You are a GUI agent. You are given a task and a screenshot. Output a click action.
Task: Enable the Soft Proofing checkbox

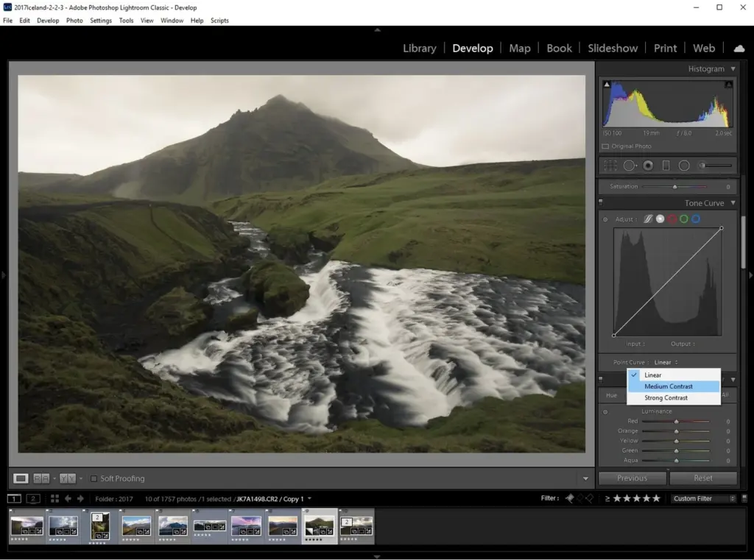tap(94, 479)
